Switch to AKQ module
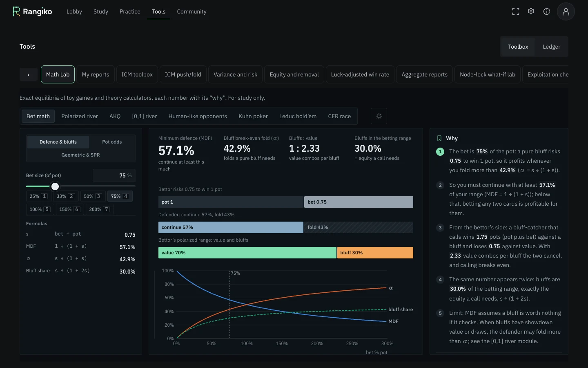The width and height of the screenshot is (588, 368). point(115,116)
